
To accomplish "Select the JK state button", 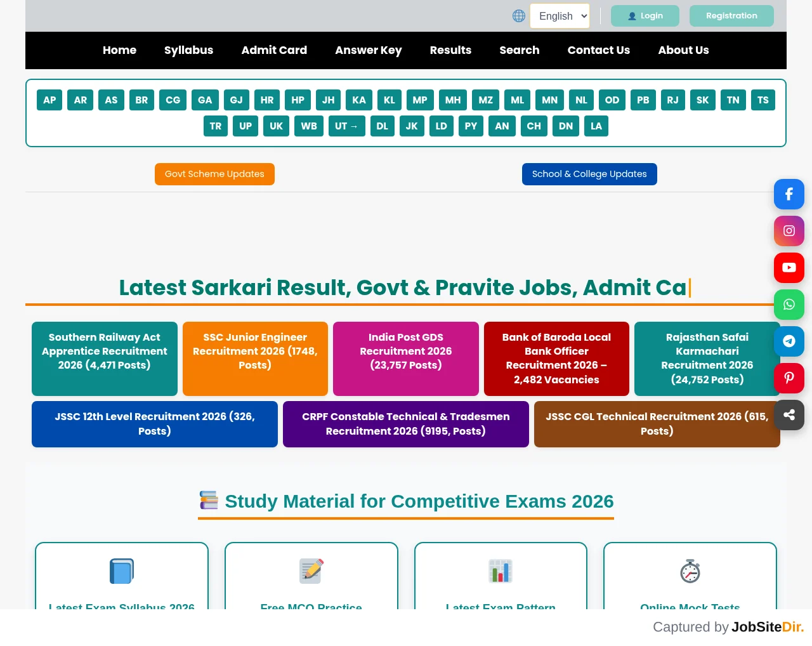I will (x=412, y=126).
